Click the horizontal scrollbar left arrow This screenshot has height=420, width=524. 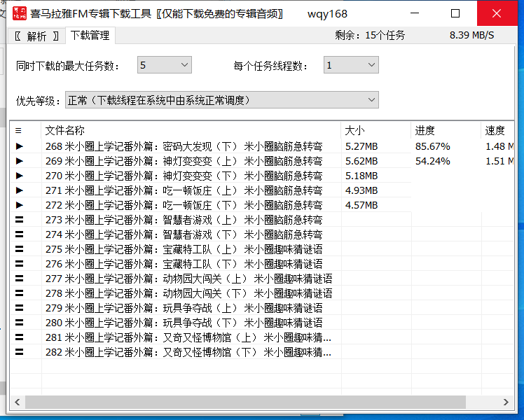pos(18,402)
